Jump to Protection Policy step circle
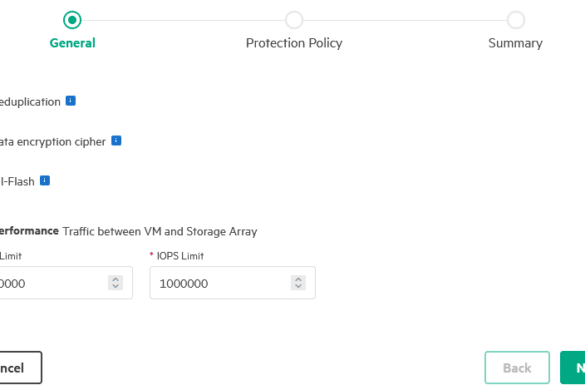 coord(294,20)
